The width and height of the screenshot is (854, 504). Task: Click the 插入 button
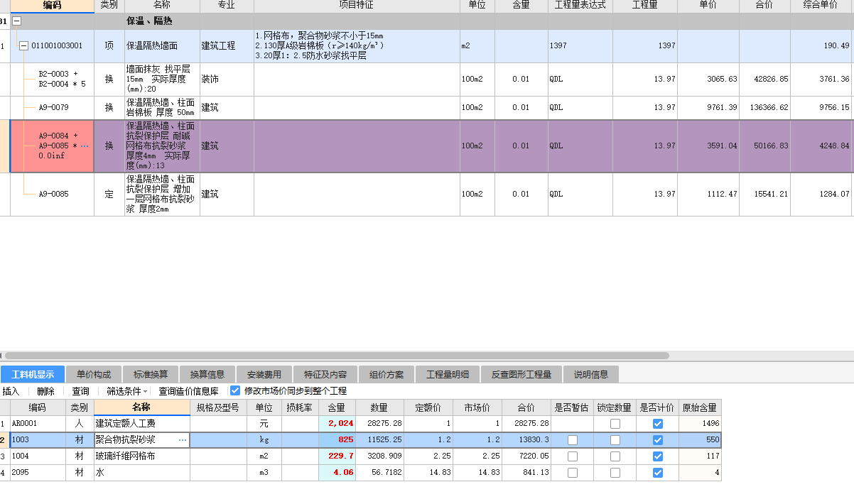(11, 391)
